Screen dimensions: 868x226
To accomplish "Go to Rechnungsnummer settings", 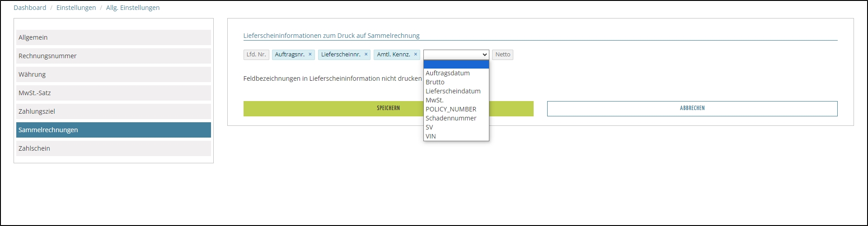I will tap(113, 56).
